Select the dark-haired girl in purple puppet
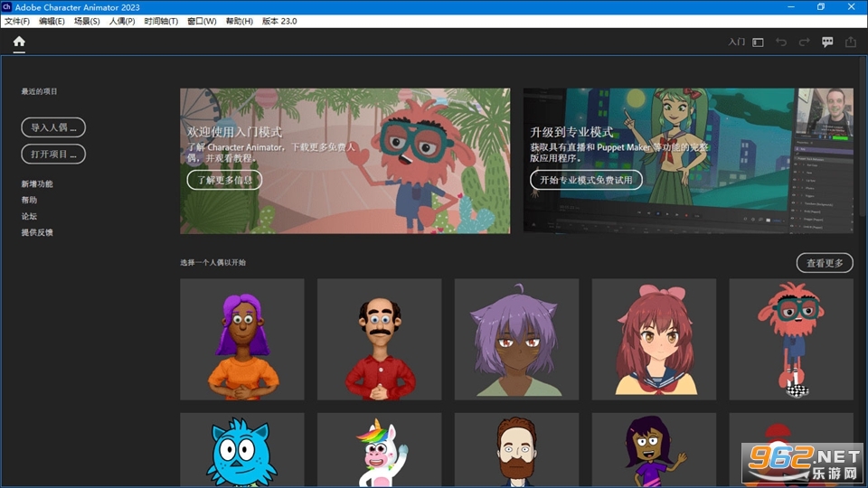868x488 pixels. (654, 450)
